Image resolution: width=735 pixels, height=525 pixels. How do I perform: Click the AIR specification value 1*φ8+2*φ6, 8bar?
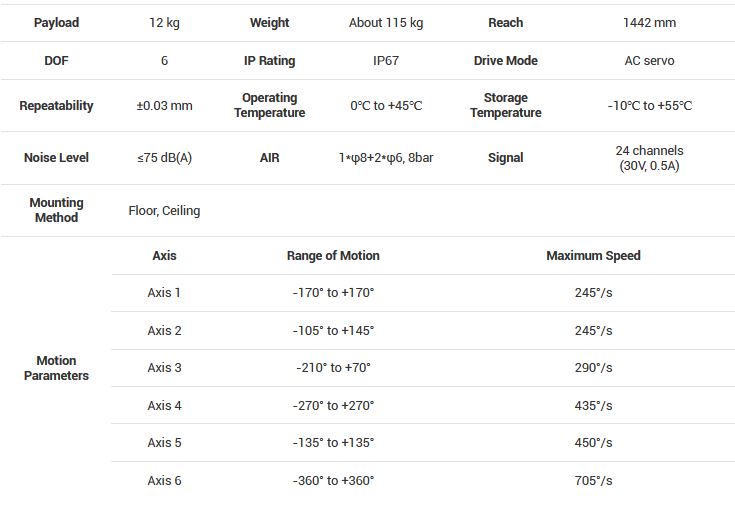pos(385,158)
